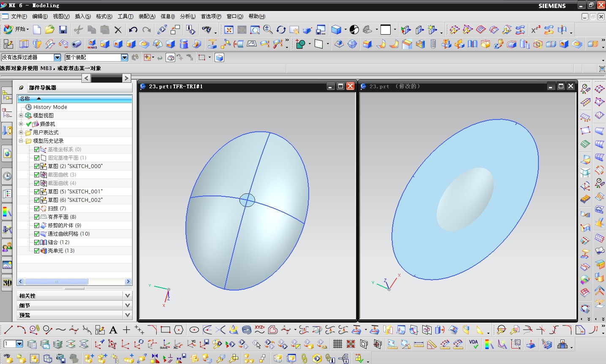Toggle the 扫掠 (7) feature checkbox

pos(37,209)
